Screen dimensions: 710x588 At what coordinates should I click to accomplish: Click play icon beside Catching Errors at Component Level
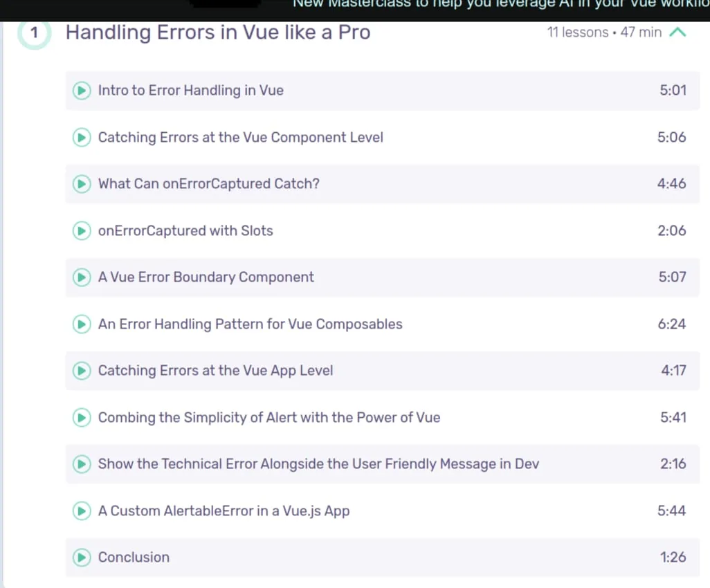[82, 137]
